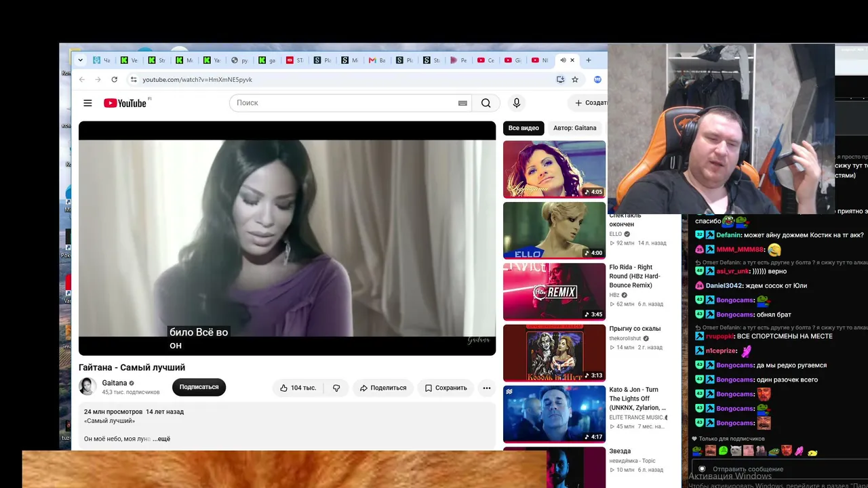Screen dimensions: 868x488
Task: Click video title 'Гайтана - Самый лучший'
Action: [x=132, y=367]
